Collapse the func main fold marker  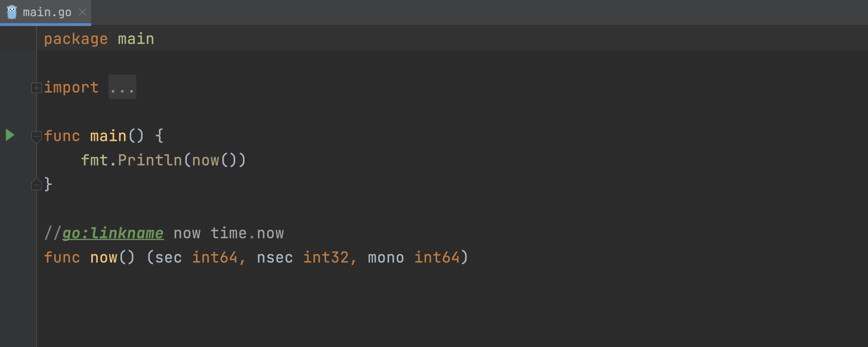[36, 137]
